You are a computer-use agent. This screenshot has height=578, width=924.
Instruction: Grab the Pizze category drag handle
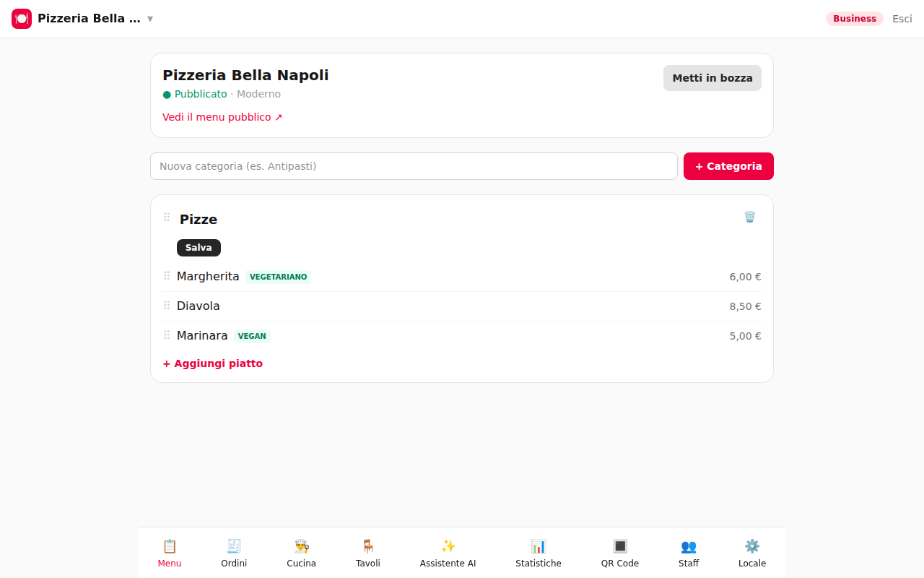[x=167, y=217]
